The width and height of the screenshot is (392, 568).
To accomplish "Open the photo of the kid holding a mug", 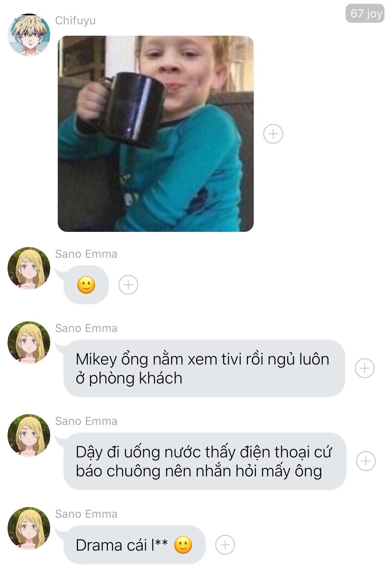I will click(x=156, y=134).
